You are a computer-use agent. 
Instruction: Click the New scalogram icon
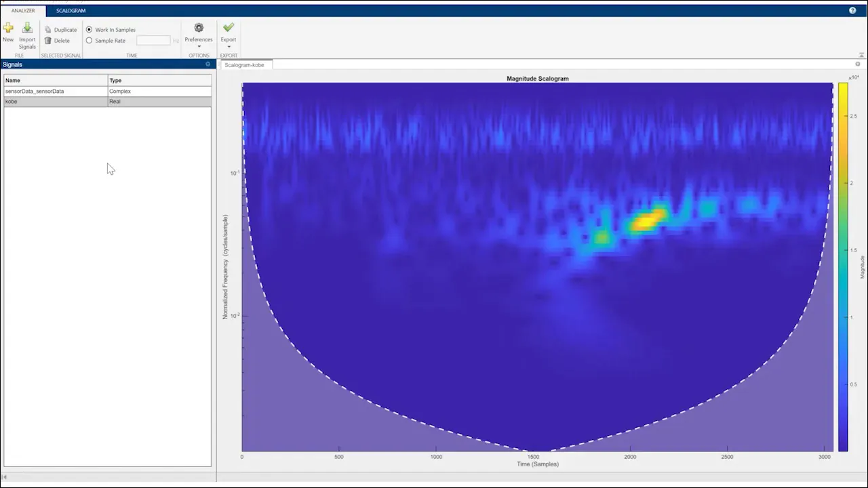8,28
